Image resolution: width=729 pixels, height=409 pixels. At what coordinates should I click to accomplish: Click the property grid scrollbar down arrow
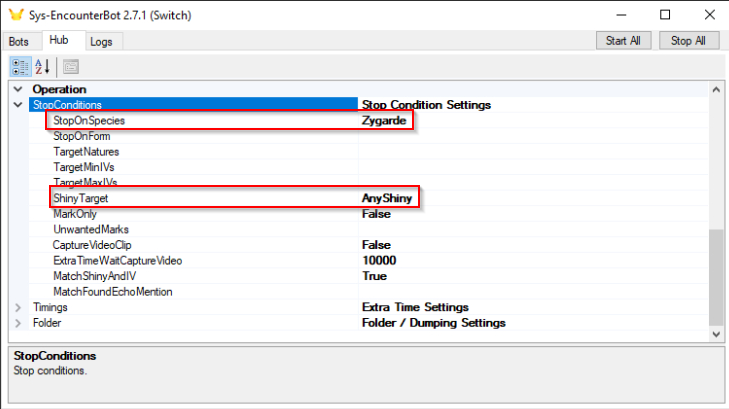pos(715,334)
